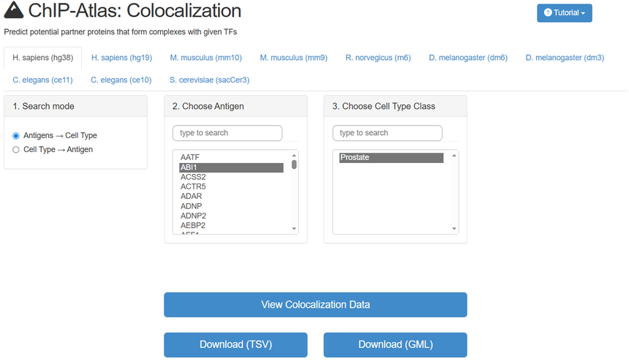Download the results as GML
This screenshot has width=629, height=364.
[395, 344]
